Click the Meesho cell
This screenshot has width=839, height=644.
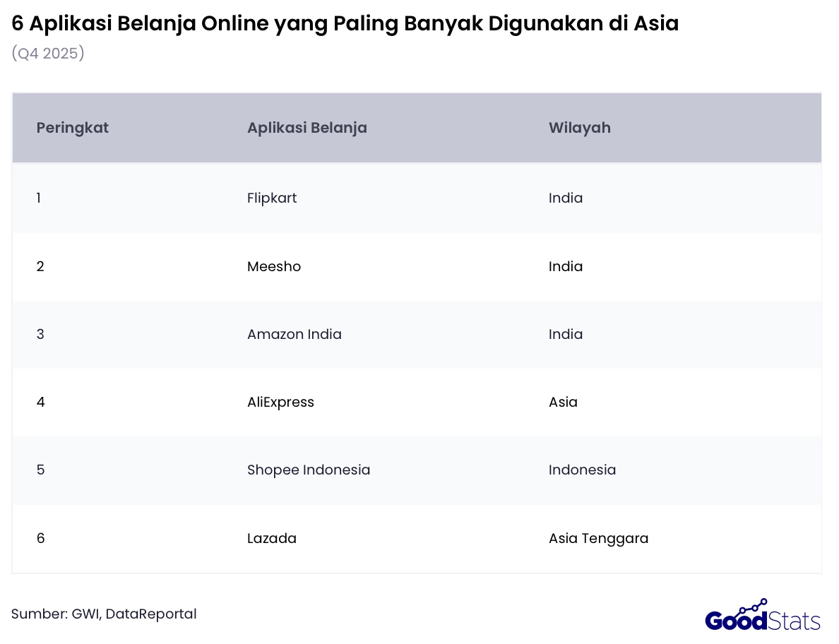click(x=274, y=266)
